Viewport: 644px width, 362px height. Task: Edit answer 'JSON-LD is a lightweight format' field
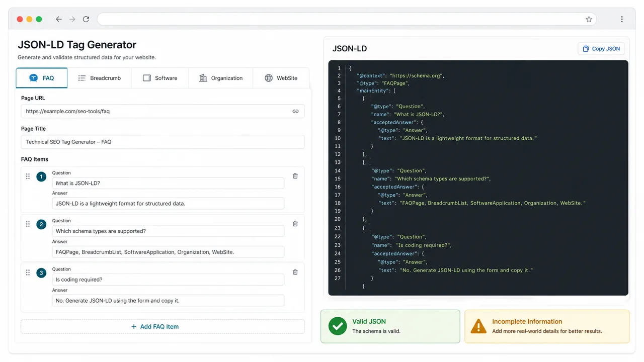[168, 204]
